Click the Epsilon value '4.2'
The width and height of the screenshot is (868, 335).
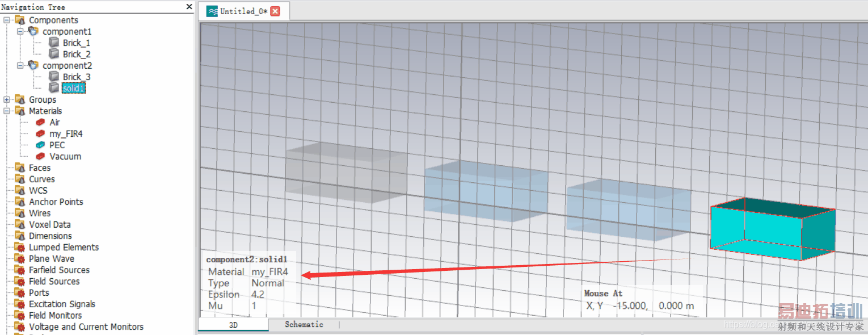click(258, 295)
